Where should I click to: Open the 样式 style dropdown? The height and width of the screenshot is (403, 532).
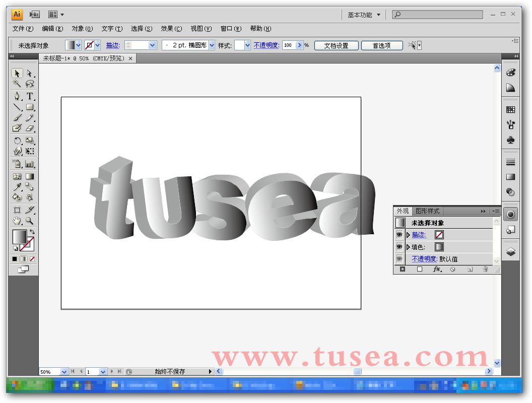tap(247, 45)
